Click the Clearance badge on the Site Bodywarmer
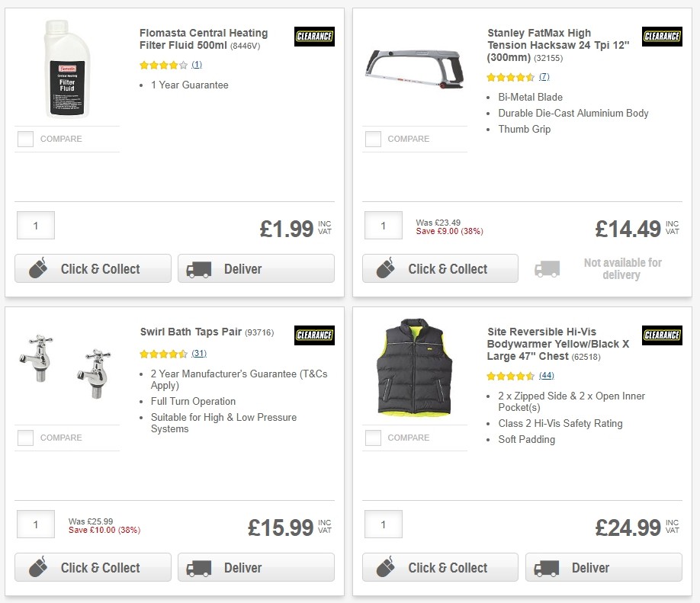Viewport: 700px width, 603px height. [661, 335]
